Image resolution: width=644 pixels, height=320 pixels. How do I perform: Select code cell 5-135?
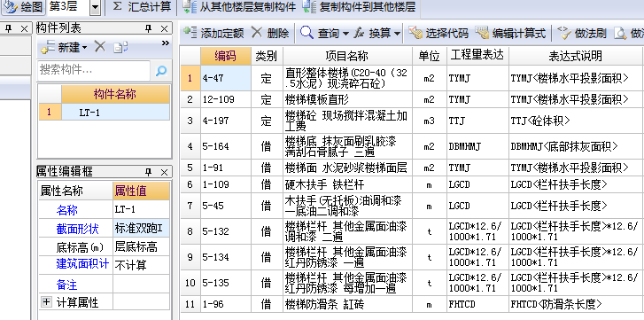click(226, 283)
